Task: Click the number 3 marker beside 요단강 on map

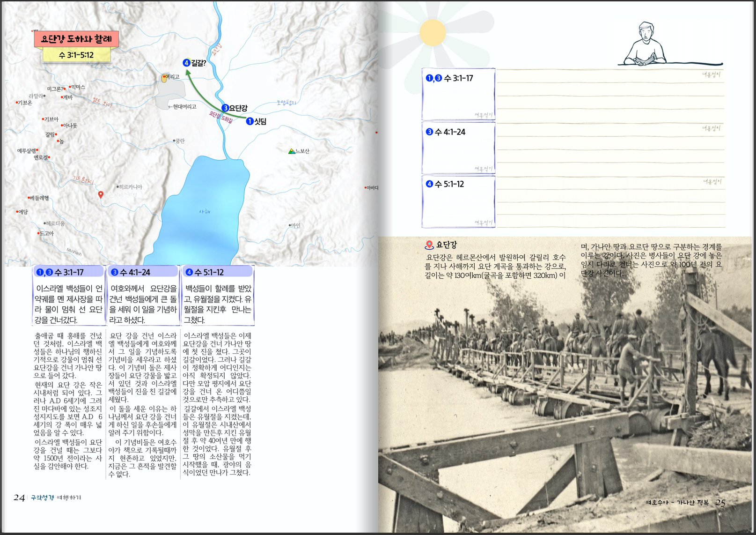Action: pos(225,108)
